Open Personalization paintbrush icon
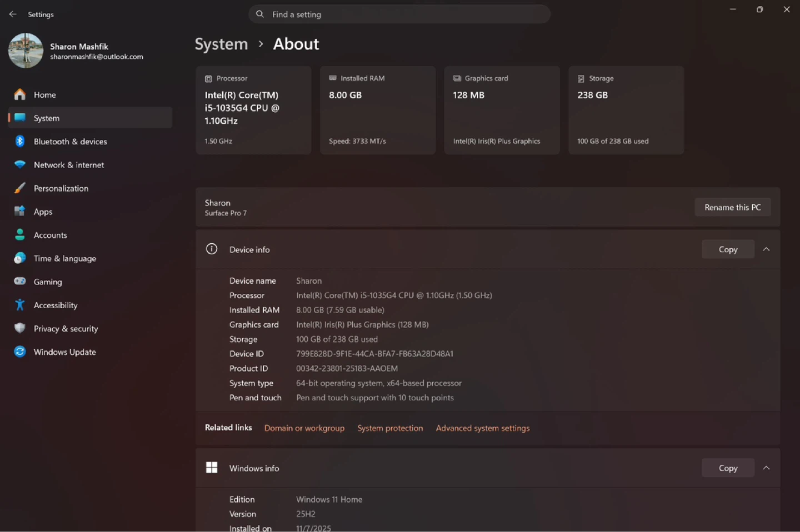Image resolution: width=800 pixels, height=532 pixels. click(20, 188)
